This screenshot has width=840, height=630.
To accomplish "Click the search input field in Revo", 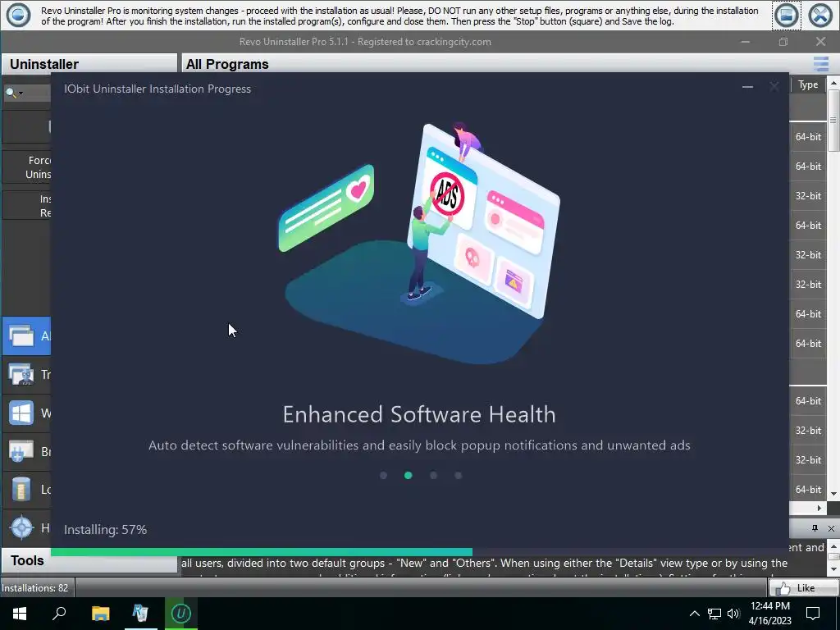I will click(x=38, y=94).
